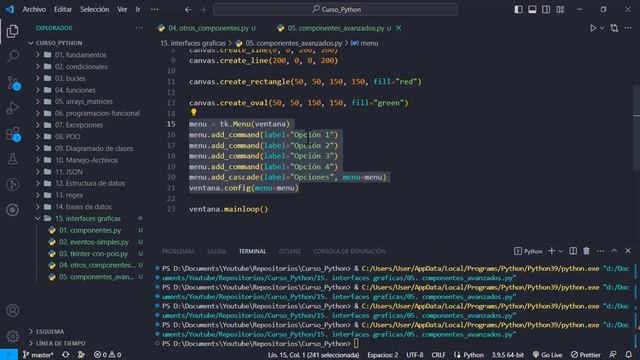Show more menu items with ellipsis
The image size is (640, 360).
coord(154,9)
